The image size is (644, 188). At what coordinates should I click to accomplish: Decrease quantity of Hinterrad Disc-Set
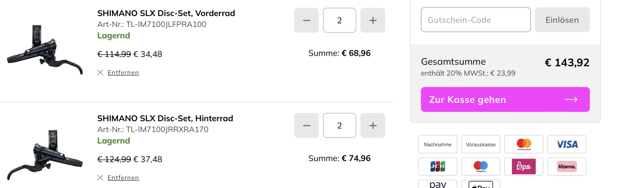[306, 125]
